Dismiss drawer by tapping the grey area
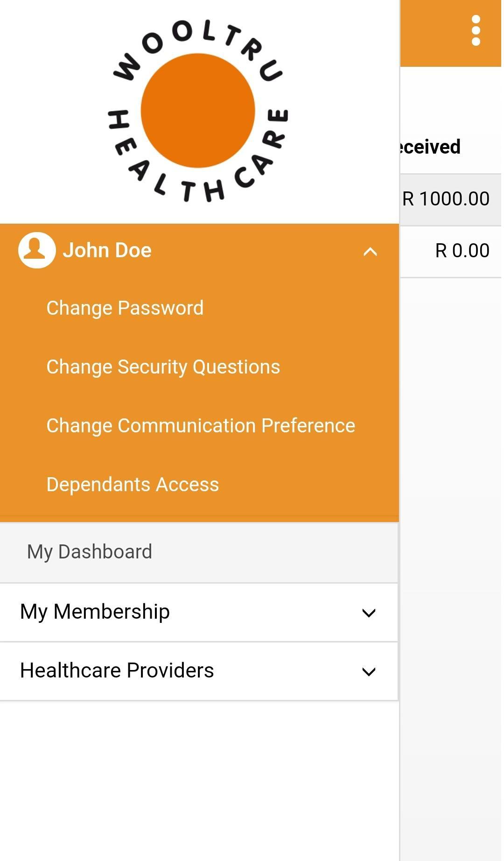 [451, 560]
